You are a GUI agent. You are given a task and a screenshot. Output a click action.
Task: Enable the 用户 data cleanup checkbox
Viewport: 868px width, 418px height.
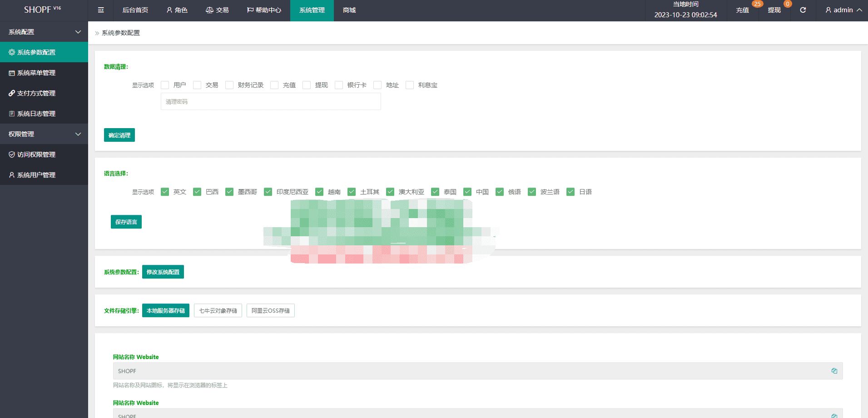tap(165, 85)
